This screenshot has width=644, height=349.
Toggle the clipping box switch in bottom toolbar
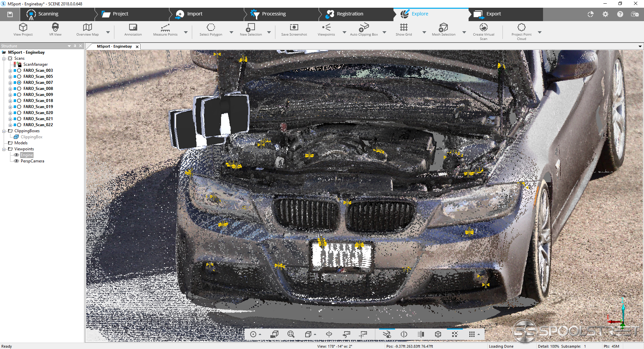coord(387,334)
